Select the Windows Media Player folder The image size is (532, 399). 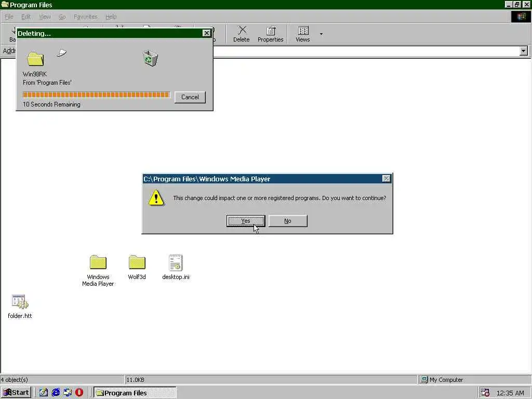(x=98, y=271)
